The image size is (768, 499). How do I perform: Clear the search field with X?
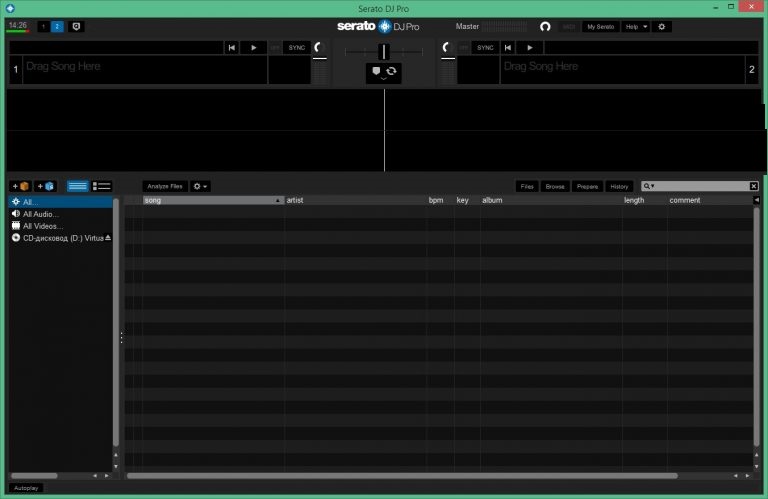coord(754,186)
